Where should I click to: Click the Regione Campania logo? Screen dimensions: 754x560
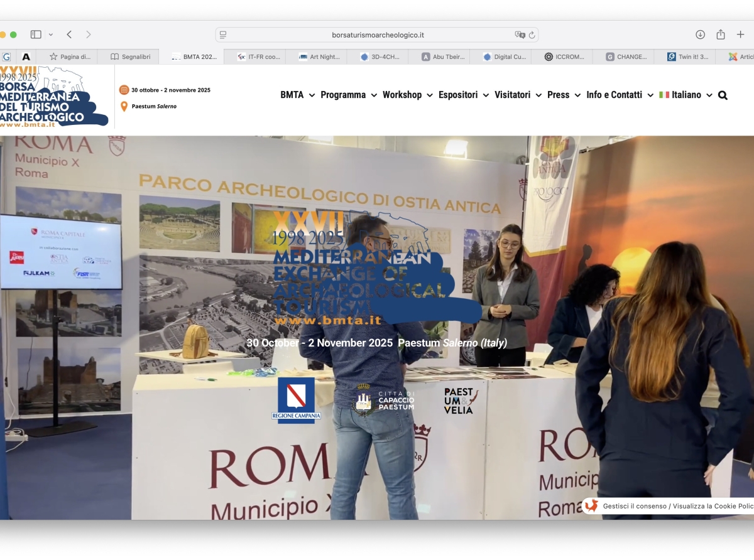pos(296,400)
